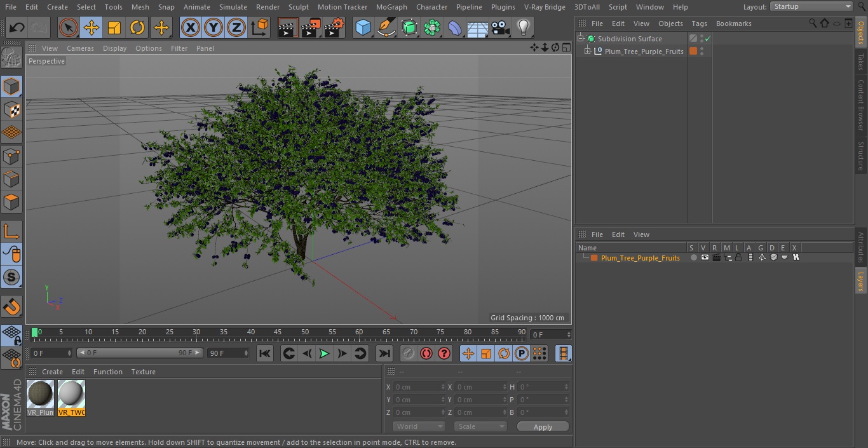Add a Cube primitive object
868x448 pixels.
coord(363,27)
